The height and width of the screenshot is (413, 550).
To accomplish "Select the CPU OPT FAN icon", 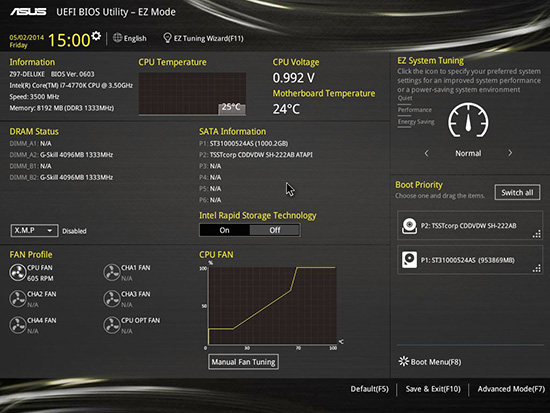I will tap(112, 325).
